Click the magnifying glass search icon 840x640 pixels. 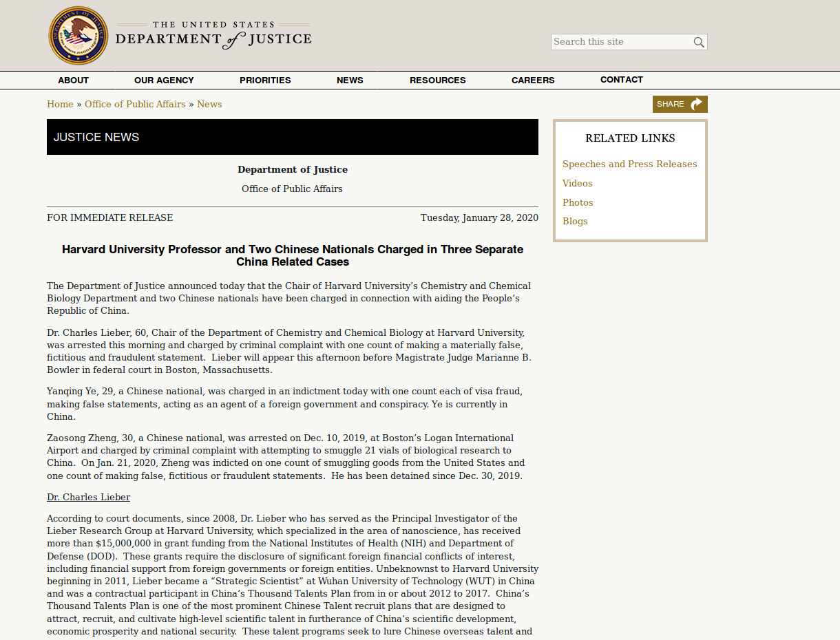[x=699, y=42]
